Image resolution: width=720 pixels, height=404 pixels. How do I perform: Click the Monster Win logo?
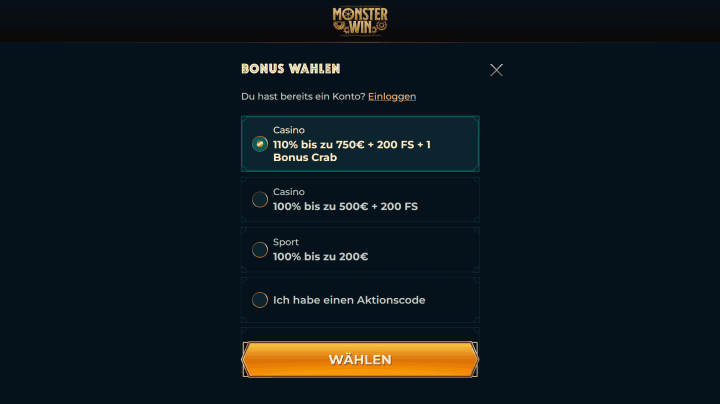[x=360, y=21]
